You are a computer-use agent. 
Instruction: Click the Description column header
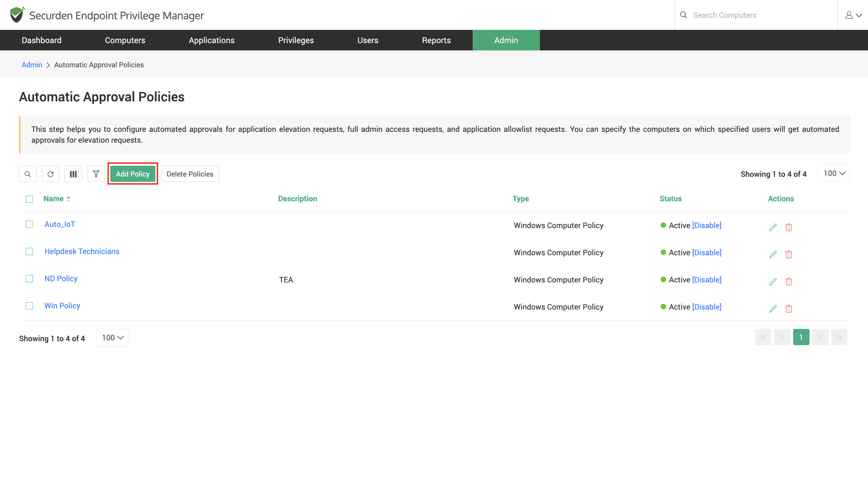point(298,199)
